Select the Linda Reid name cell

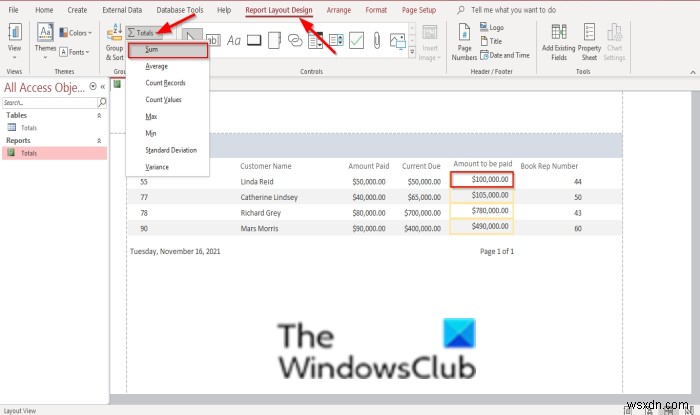pos(257,182)
